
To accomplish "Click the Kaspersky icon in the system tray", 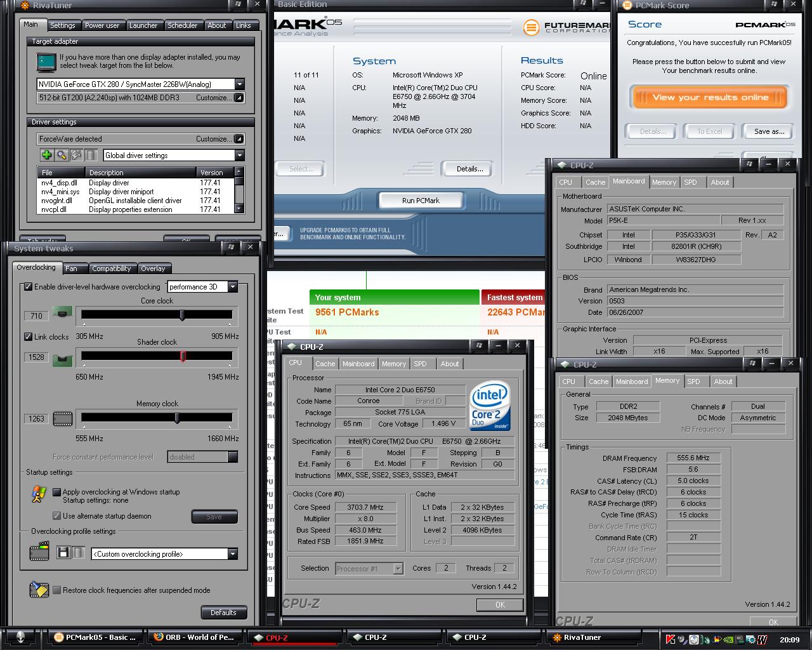I will 670,639.
